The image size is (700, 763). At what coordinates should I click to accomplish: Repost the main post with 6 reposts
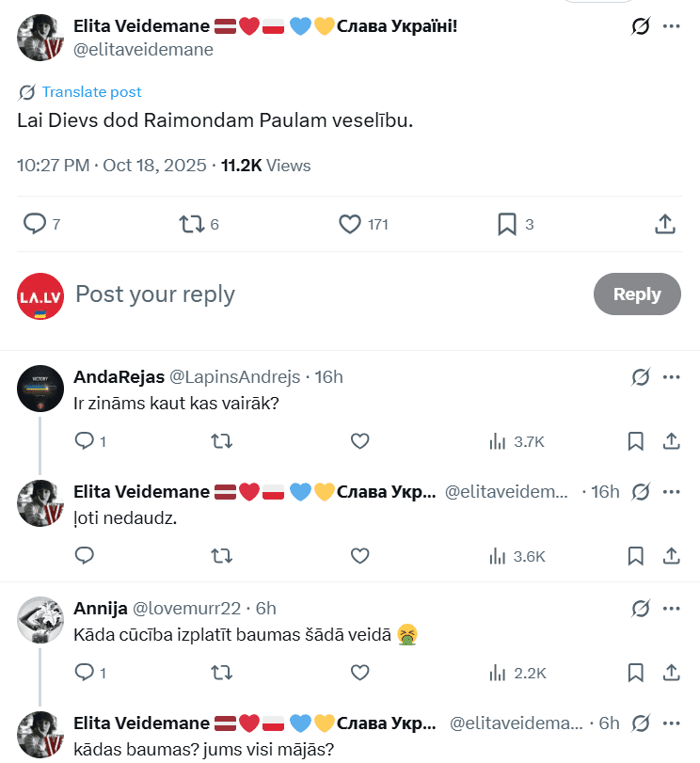pos(191,224)
